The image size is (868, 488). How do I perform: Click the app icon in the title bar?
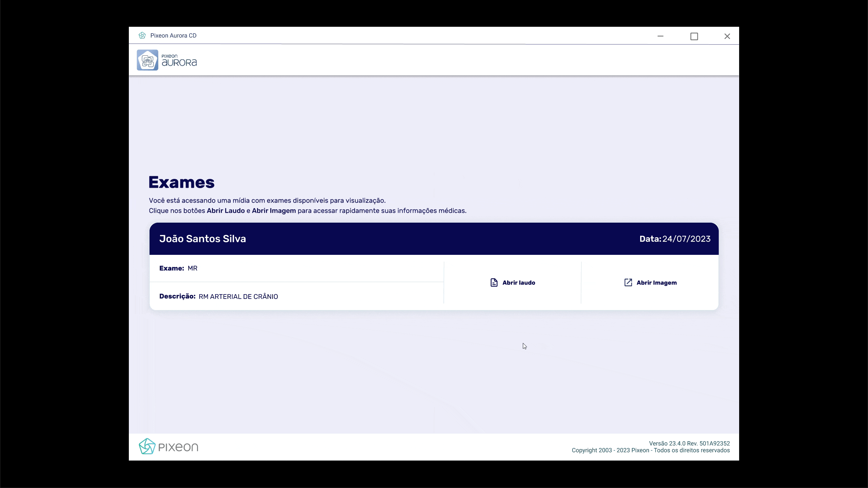(142, 36)
